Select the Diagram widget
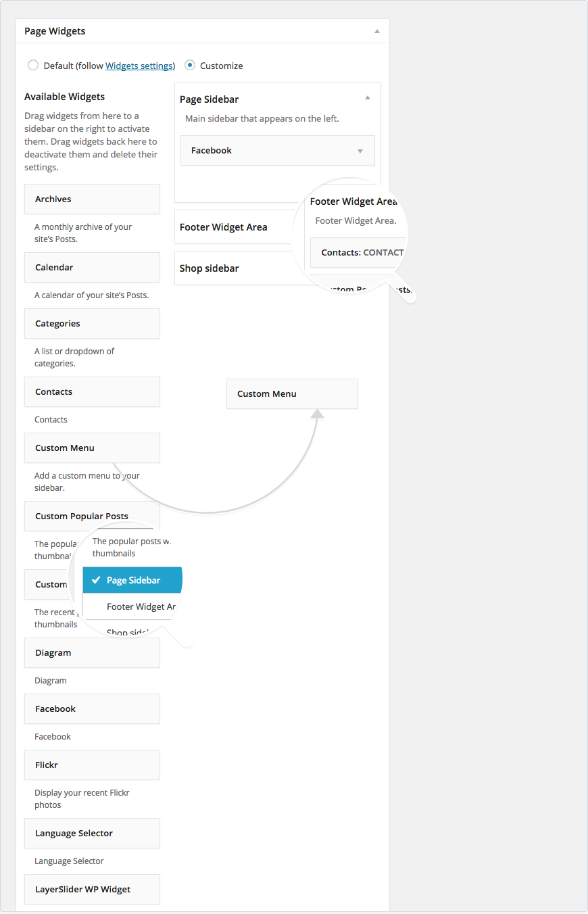Viewport: 588px width, 914px height. click(x=92, y=653)
